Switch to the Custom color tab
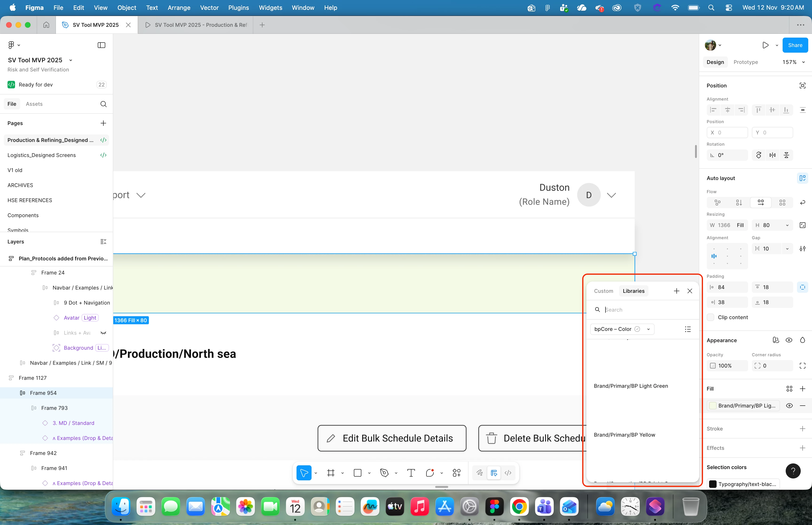Image resolution: width=812 pixels, height=525 pixels. [x=603, y=291]
